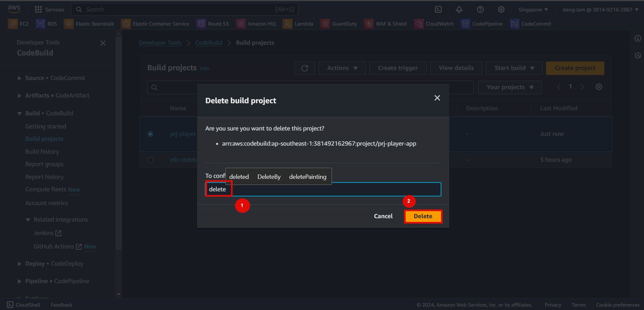
Task: Open the Lambda shortcut
Action: tap(298, 24)
